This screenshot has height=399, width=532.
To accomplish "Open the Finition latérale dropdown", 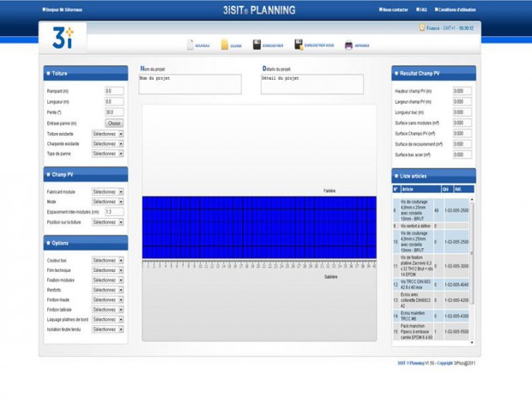I will tap(107, 310).
